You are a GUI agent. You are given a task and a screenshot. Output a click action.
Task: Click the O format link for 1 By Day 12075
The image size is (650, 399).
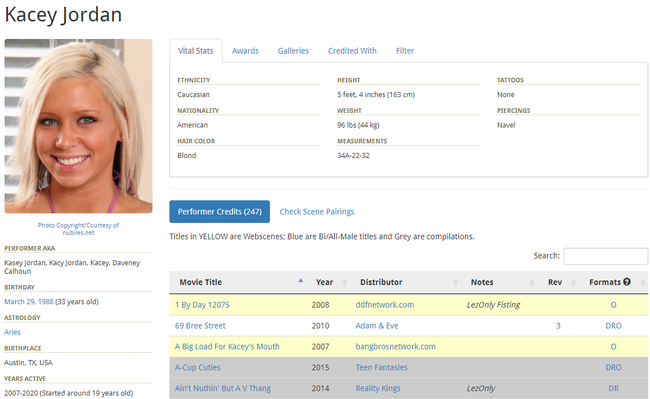(x=614, y=305)
